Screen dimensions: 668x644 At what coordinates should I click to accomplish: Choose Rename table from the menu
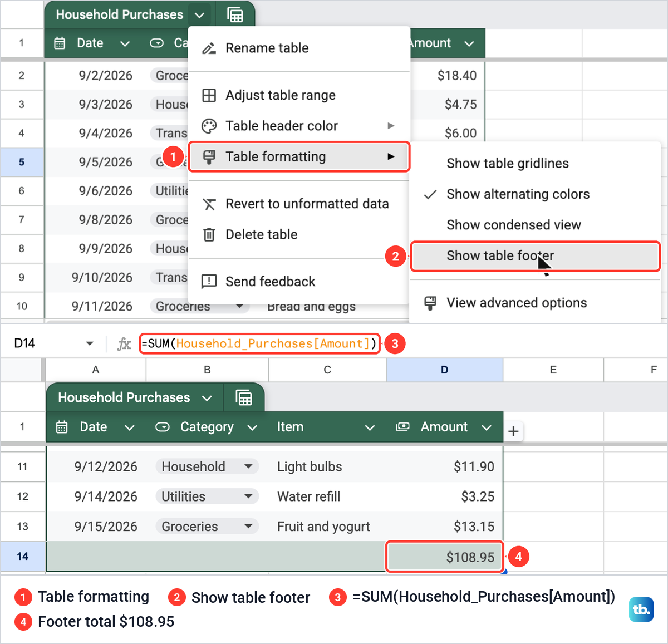(299, 48)
